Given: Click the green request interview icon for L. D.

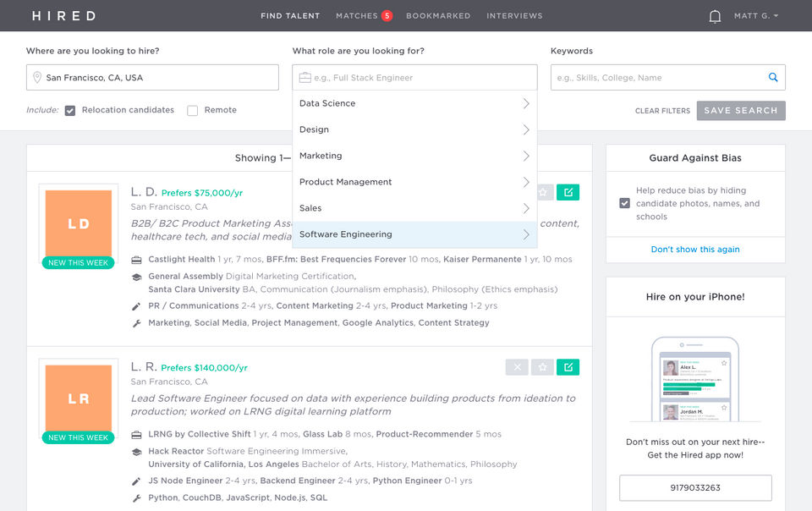Looking at the screenshot, I should click(568, 193).
